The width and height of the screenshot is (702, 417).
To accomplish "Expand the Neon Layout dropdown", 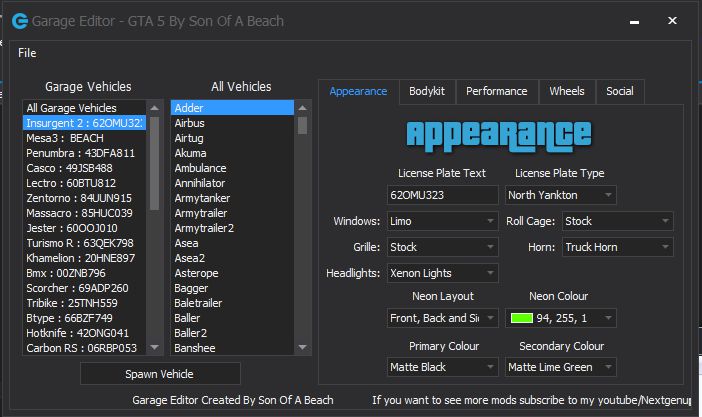I will tap(442, 318).
